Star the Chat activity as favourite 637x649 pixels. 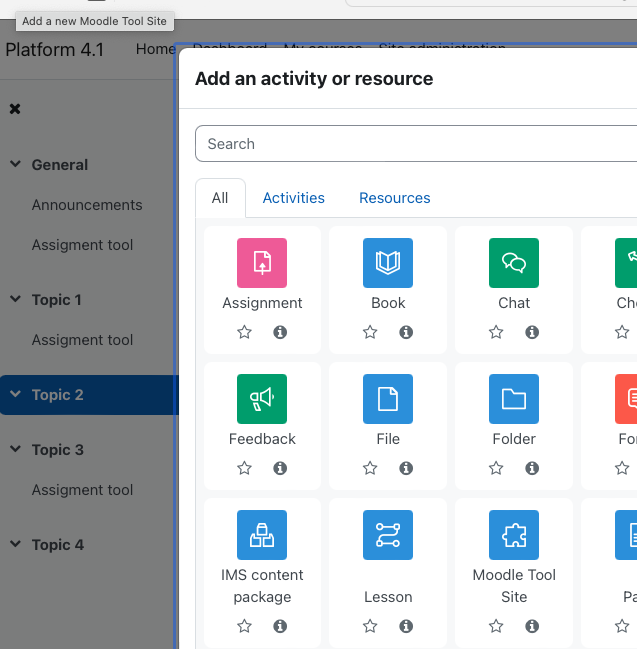[496, 332]
